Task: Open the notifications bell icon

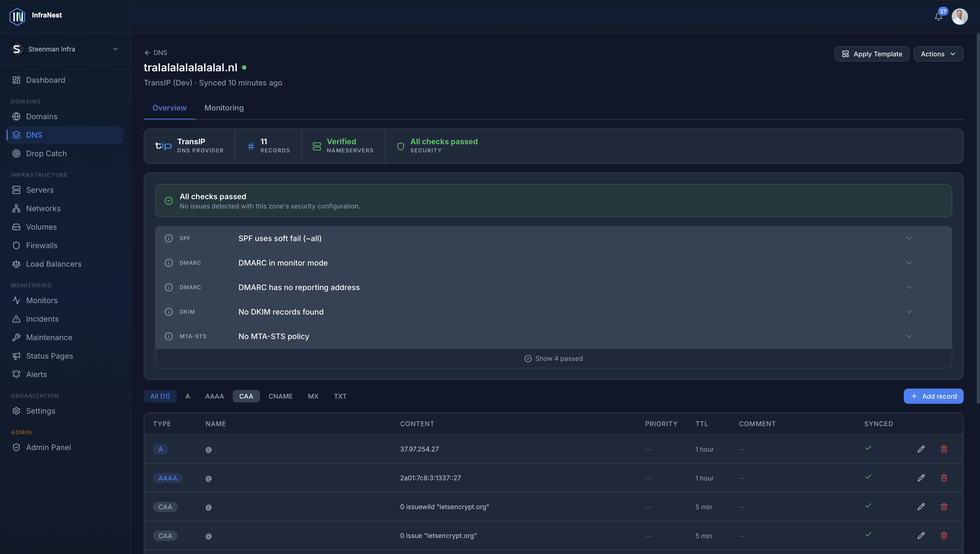Action: tap(939, 16)
